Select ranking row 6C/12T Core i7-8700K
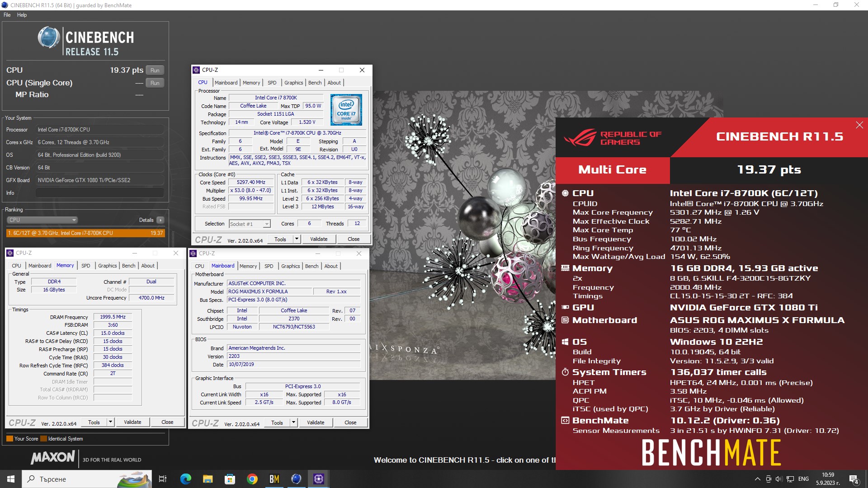This screenshot has width=868, height=488. [x=85, y=233]
